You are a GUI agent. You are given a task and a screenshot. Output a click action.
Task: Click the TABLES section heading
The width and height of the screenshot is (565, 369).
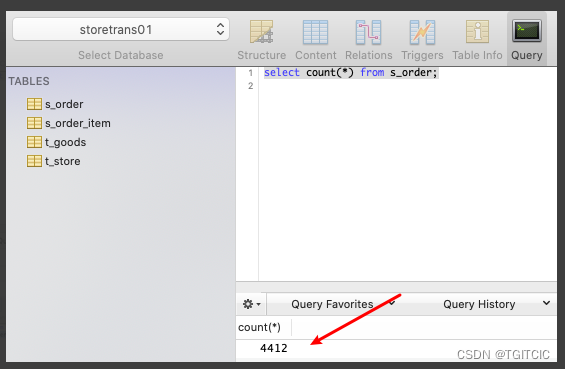click(x=29, y=81)
